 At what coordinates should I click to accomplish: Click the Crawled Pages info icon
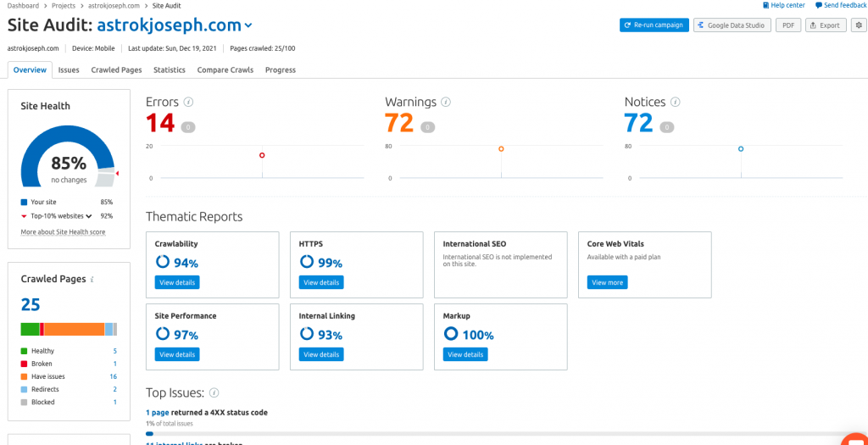(x=92, y=280)
